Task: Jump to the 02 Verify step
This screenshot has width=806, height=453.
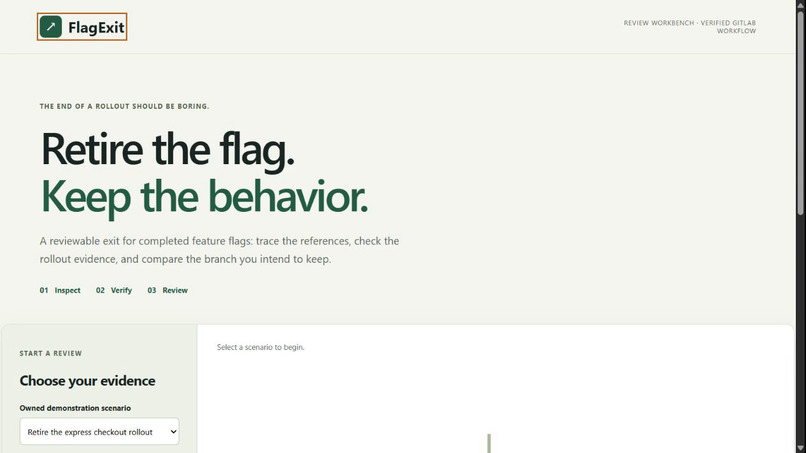Action: click(114, 290)
